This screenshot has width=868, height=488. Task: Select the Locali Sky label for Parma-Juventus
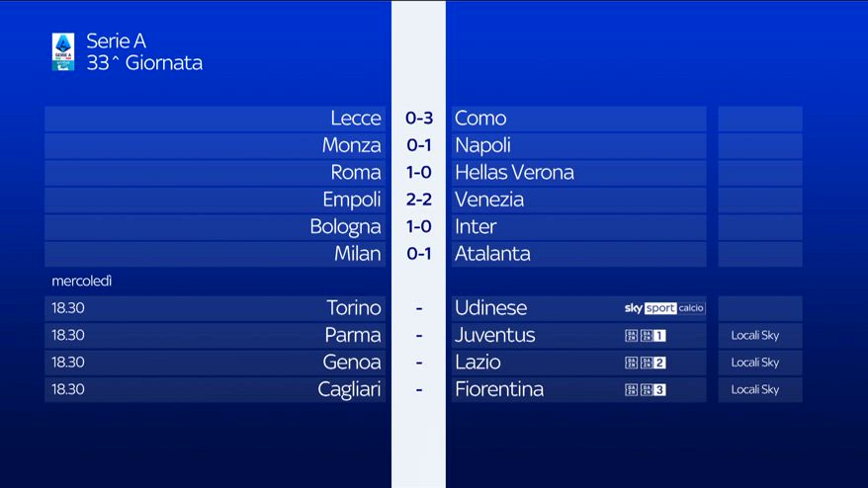pos(755,335)
